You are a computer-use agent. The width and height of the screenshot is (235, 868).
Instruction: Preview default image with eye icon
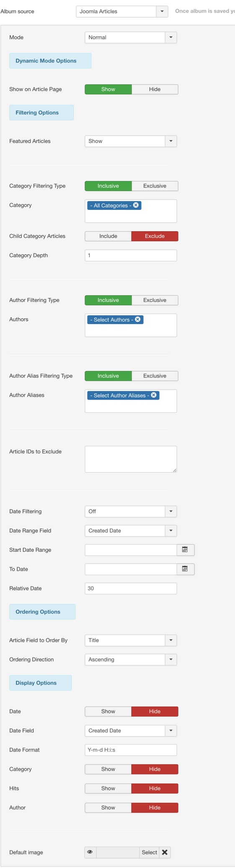click(x=90, y=852)
